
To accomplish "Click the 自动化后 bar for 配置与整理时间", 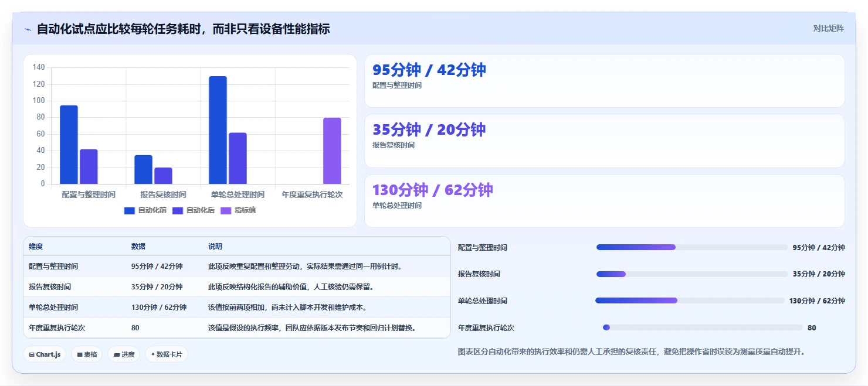I will pos(89,166).
